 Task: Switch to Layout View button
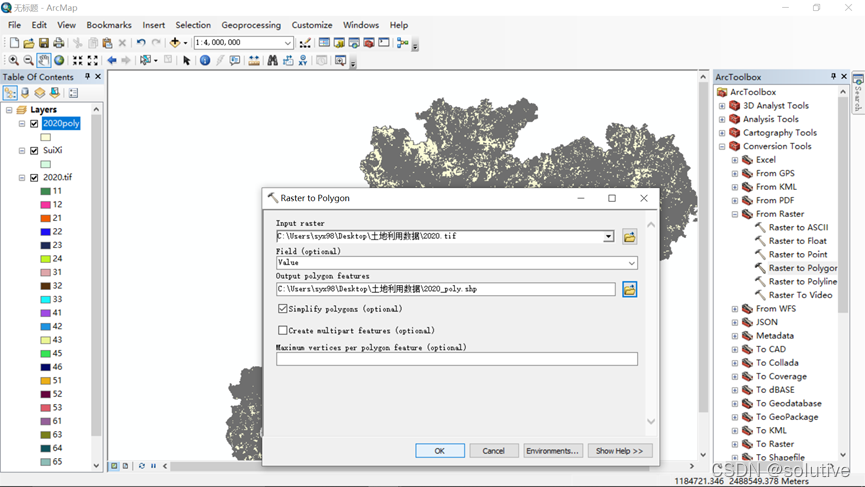(125, 466)
